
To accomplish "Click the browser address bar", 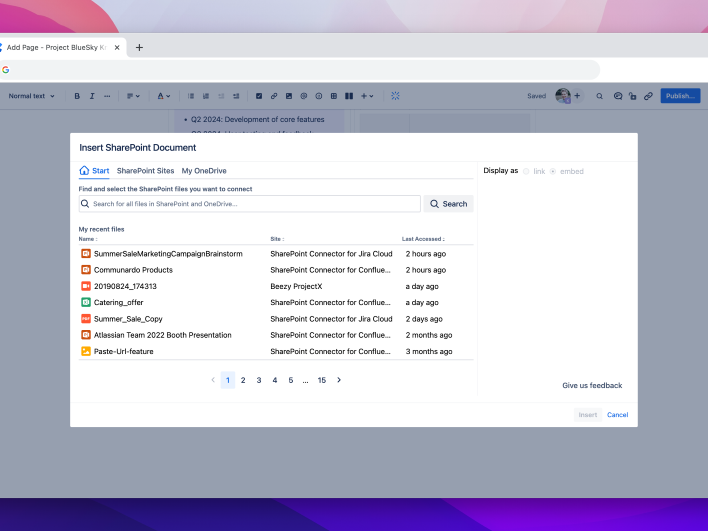I will point(300,70).
